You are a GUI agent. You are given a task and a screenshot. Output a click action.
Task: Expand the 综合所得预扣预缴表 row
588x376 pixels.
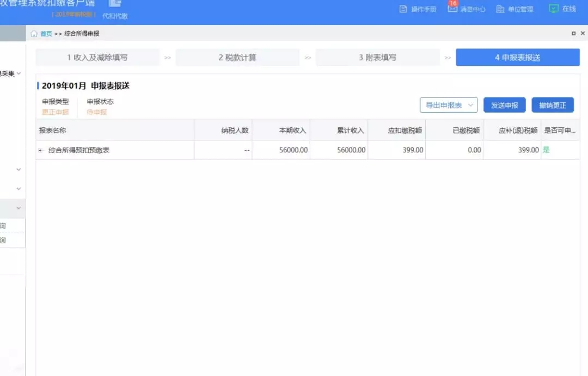41,150
